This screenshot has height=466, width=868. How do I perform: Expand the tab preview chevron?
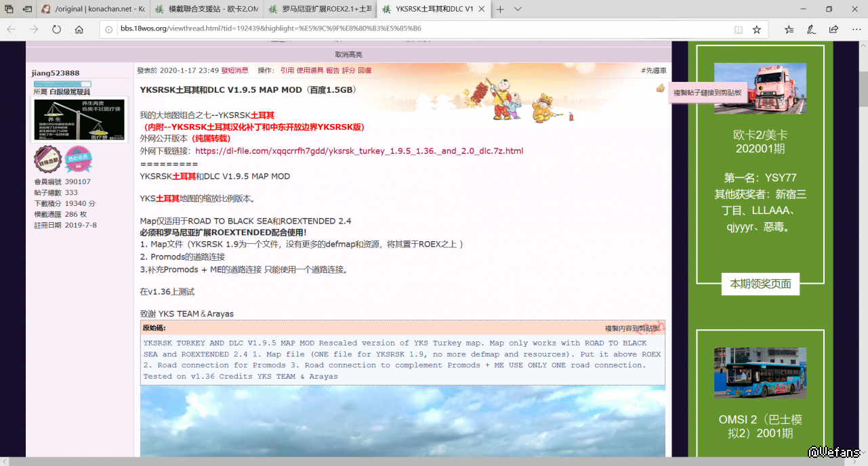coord(518,9)
